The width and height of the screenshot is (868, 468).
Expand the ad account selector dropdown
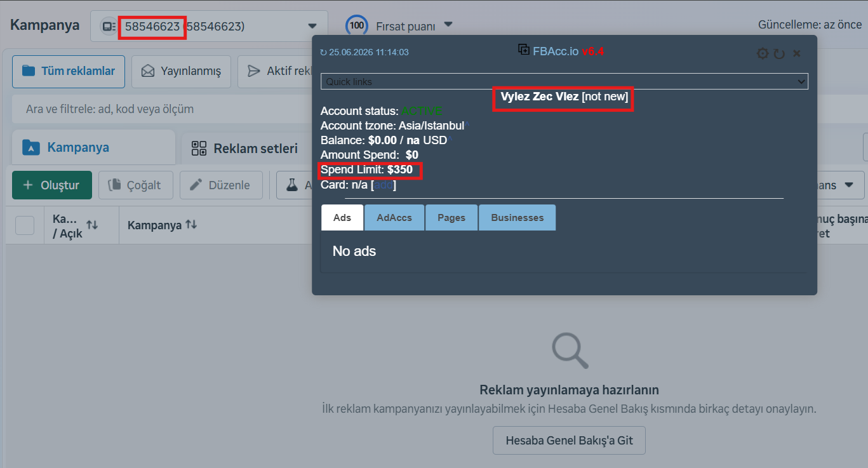point(312,26)
